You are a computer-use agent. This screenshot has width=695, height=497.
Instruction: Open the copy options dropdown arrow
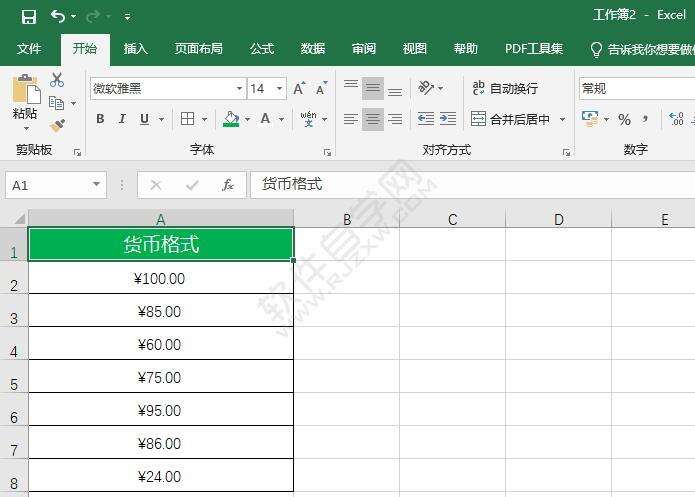pos(74,104)
